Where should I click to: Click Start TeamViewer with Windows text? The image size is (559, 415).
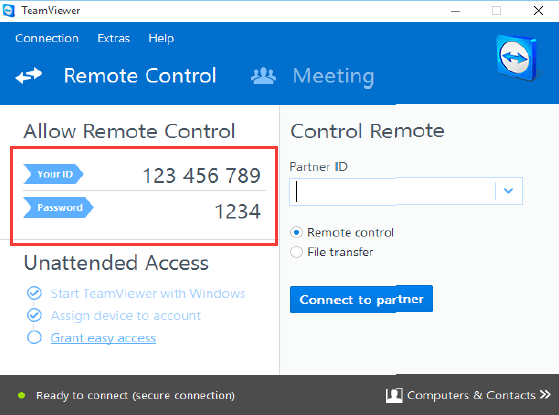coord(148,293)
